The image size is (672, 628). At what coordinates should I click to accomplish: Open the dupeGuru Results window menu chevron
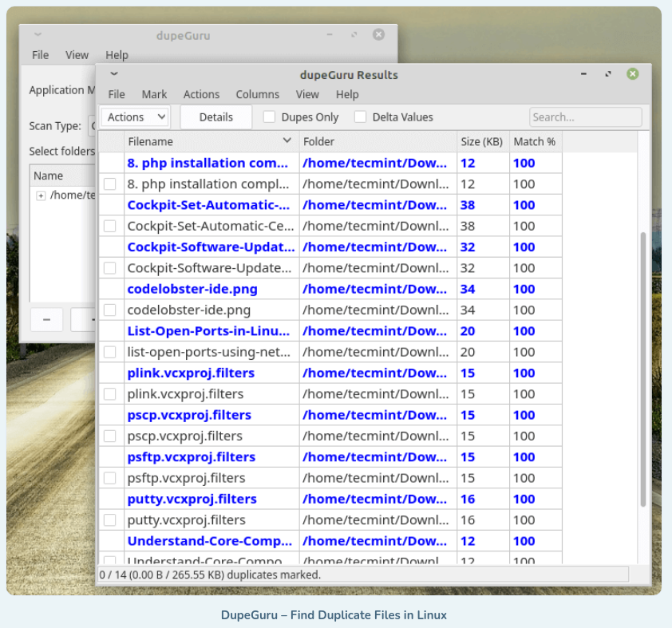(x=115, y=74)
